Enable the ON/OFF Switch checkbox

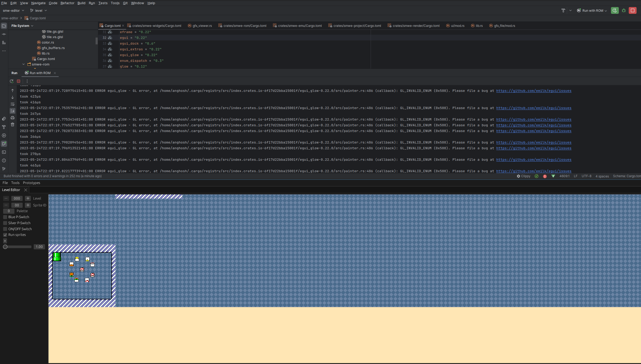click(5, 229)
